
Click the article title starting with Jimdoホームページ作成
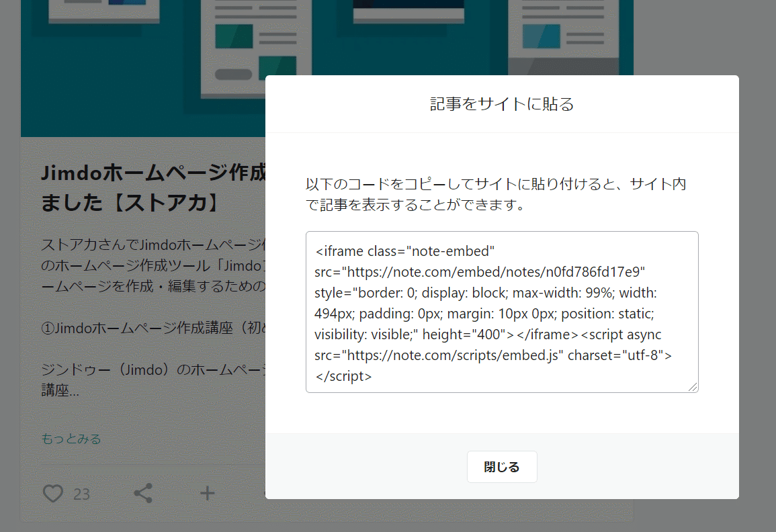(153, 187)
